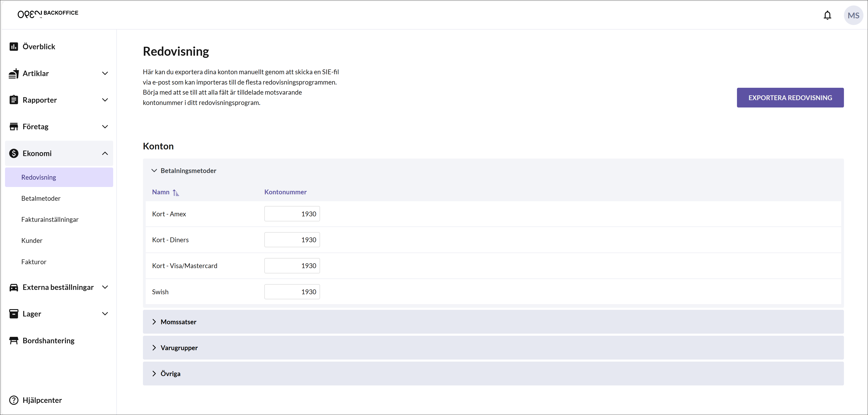Edit Kort - Visa/Mastercard account number field

pos(292,266)
